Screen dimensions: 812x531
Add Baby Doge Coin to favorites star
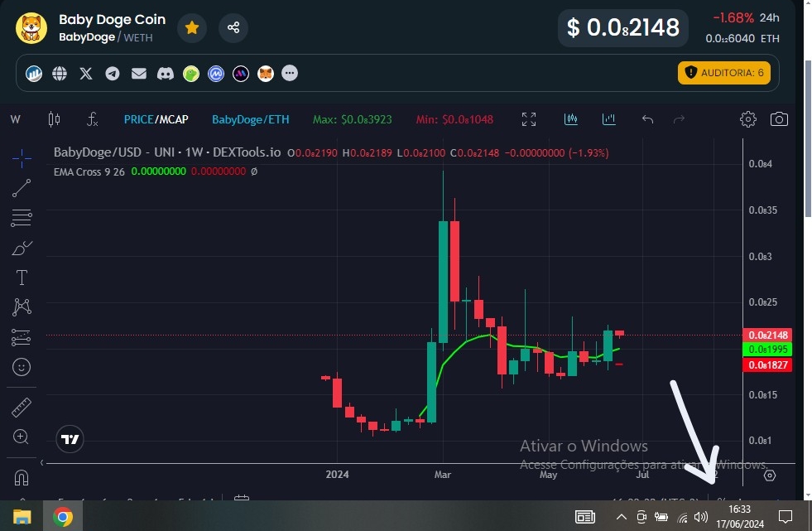192,27
